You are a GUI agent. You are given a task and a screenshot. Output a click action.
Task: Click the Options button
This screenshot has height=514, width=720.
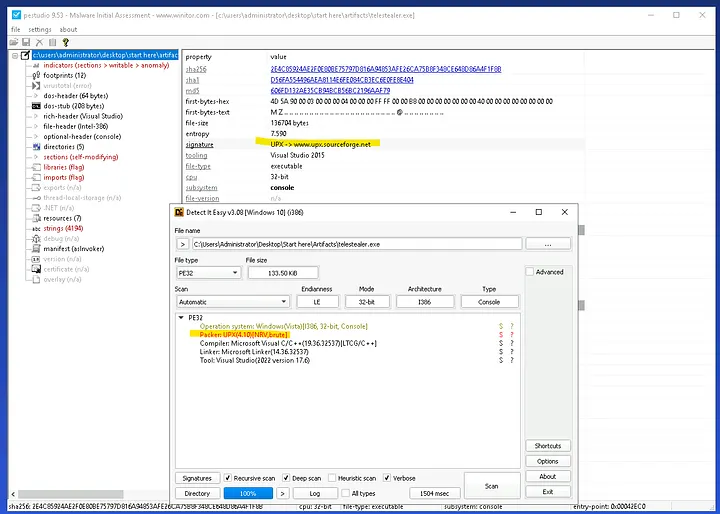tap(548, 461)
